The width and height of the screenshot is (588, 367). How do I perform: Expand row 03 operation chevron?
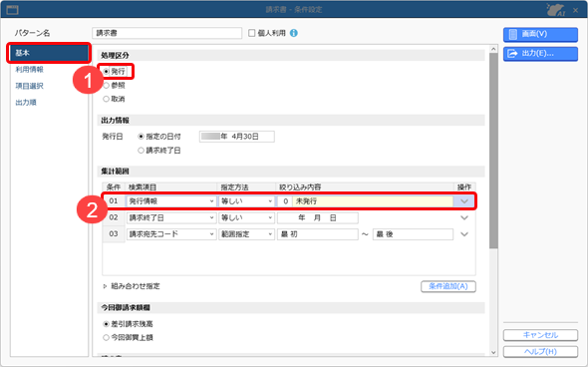tap(464, 234)
